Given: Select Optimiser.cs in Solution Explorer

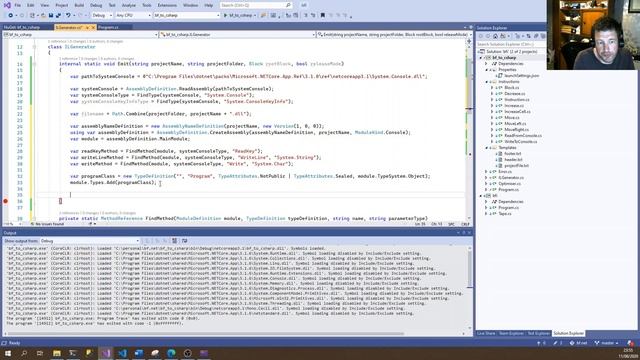Looking at the screenshot, I should point(509,183).
